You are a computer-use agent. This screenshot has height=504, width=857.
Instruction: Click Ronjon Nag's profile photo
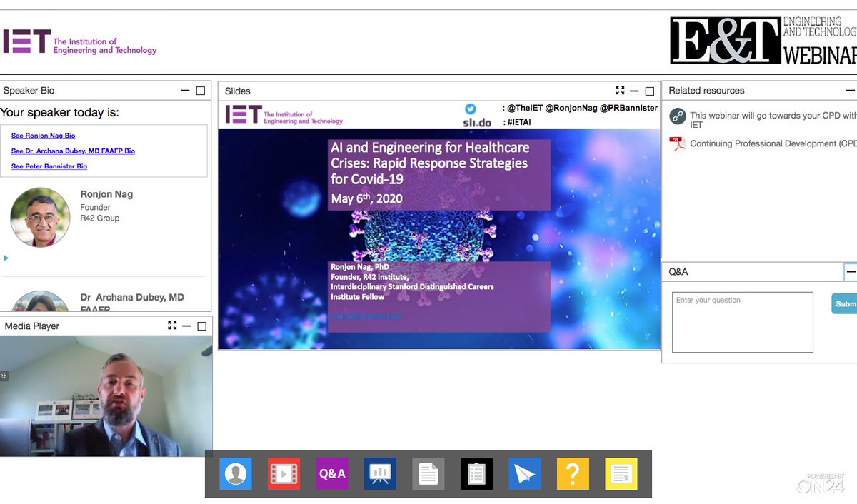pyautogui.click(x=40, y=217)
